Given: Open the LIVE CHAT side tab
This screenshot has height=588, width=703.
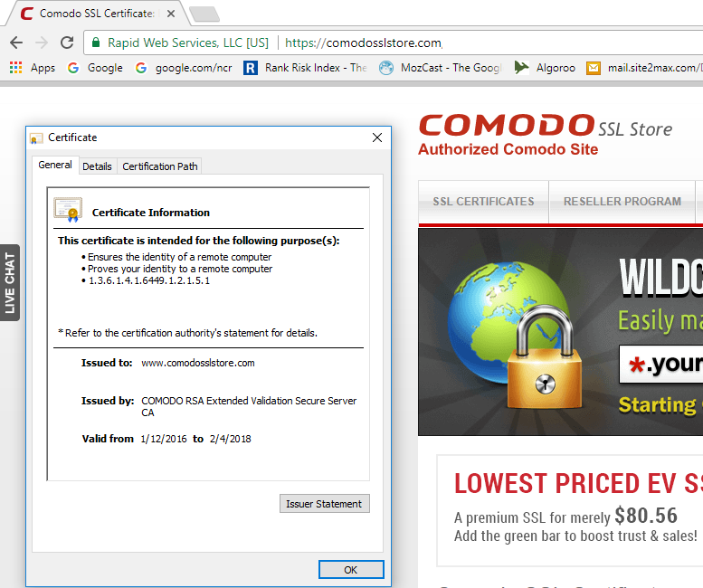Looking at the screenshot, I should coord(9,283).
